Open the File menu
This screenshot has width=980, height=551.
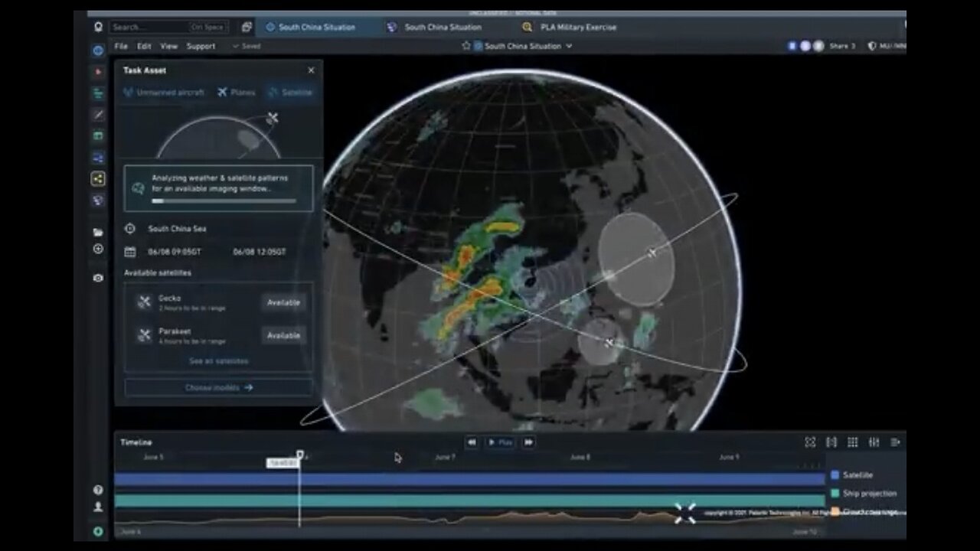[121, 46]
